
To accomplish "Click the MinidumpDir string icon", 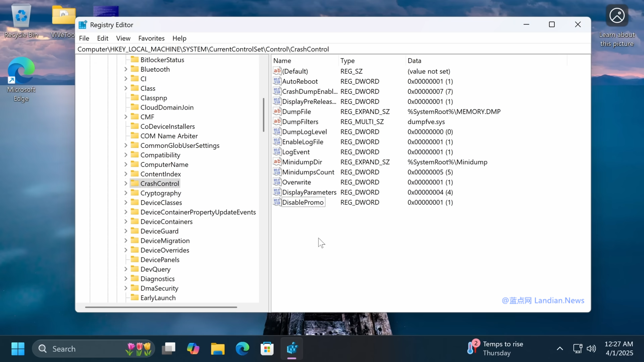I will point(277,162).
